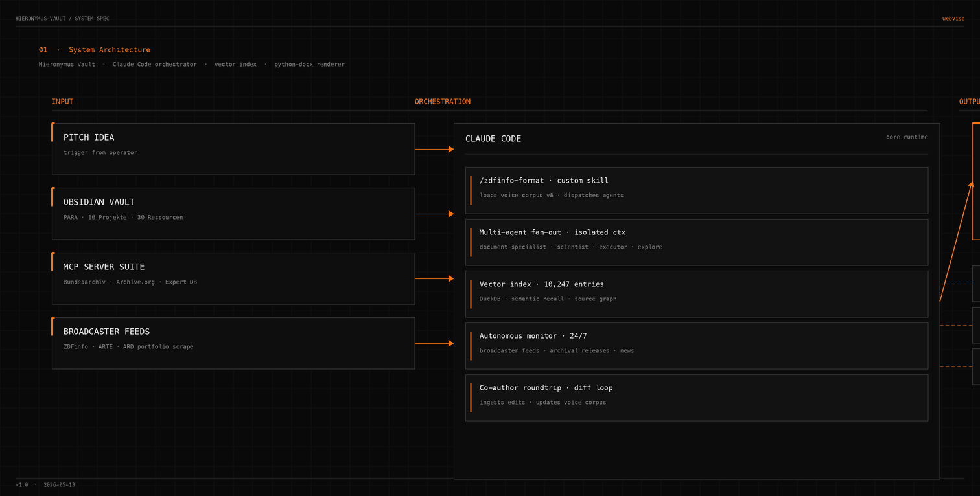980x496 pixels.
Task: Click 'PARA · 10_Projekte · 30_Ressourcen' text
Action: pos(123,218)
